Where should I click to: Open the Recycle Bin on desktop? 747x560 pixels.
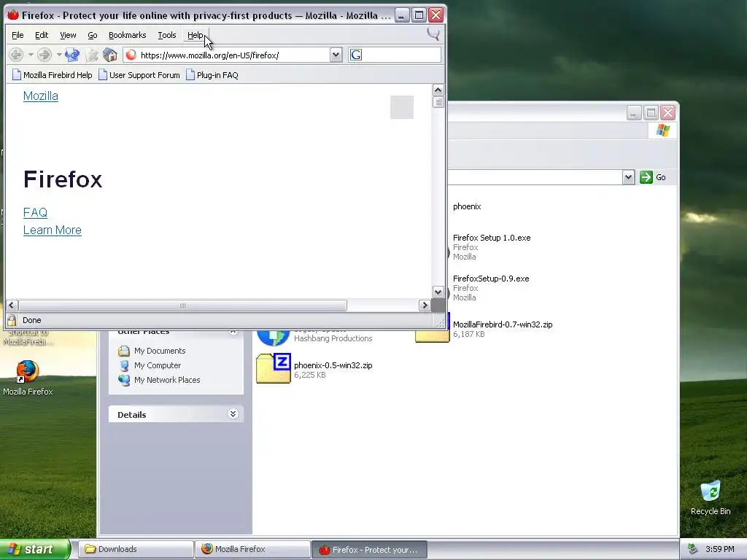(711, 491)
